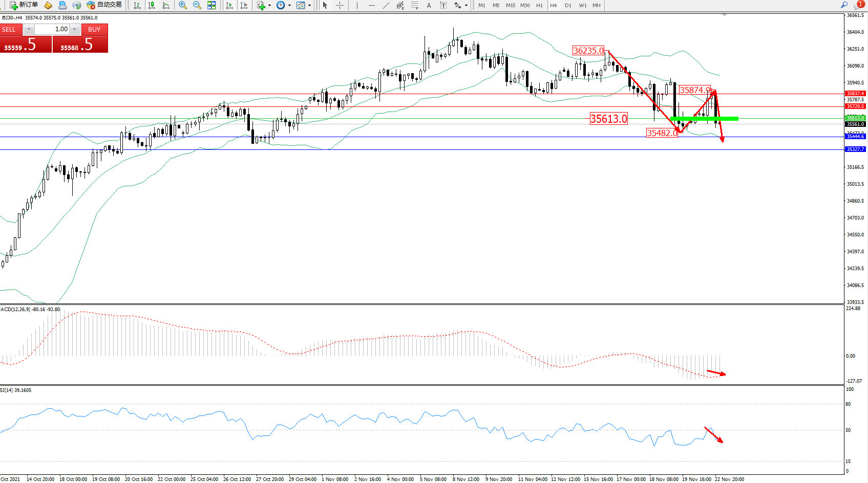The image size is (868, 483).
Task: Select the horizontal line drawing tool
Action: click(x=371, y=5)
